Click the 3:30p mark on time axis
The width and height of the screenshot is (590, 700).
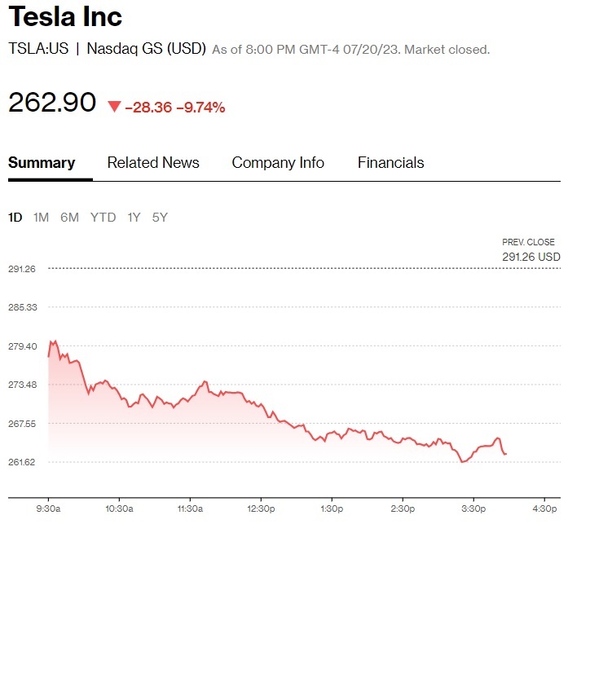point(473,509)
